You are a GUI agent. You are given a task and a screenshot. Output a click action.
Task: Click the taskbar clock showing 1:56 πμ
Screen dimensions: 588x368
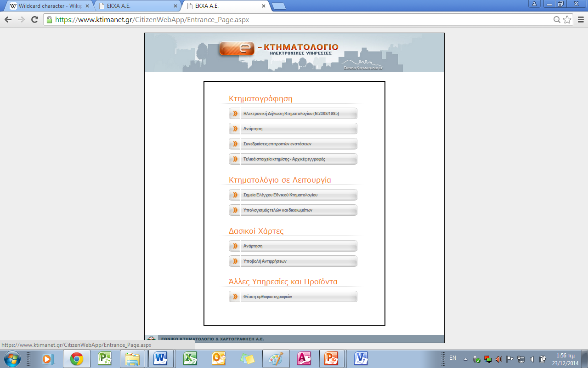(565, 359)
